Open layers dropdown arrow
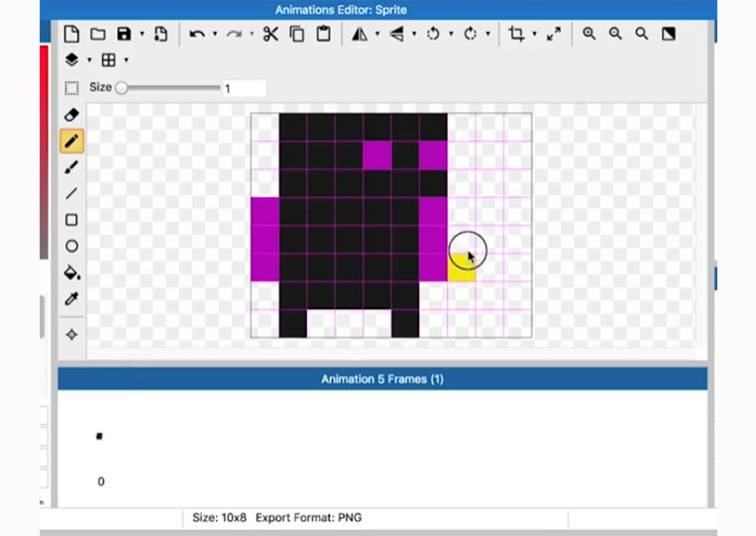The height and width of the screenshot is (536, 756). [x=89, y=59]
